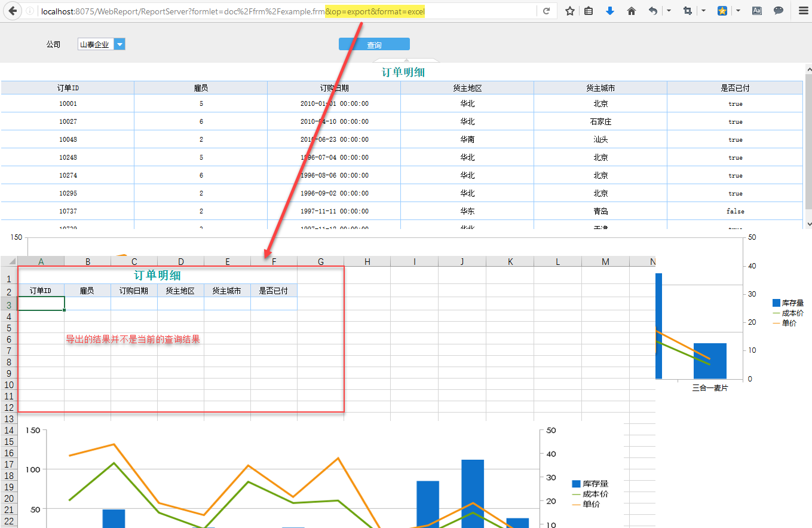812x528 pixels.
Task: Click the scrollbar down arrow of the report
Action: click(808, 224)
